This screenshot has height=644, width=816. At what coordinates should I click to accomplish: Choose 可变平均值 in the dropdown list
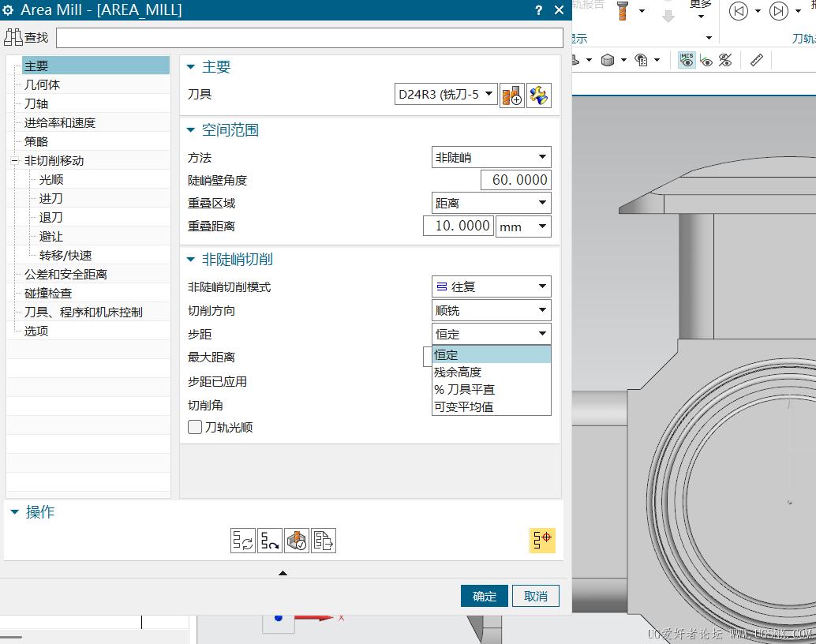click(x=463, y=407)
